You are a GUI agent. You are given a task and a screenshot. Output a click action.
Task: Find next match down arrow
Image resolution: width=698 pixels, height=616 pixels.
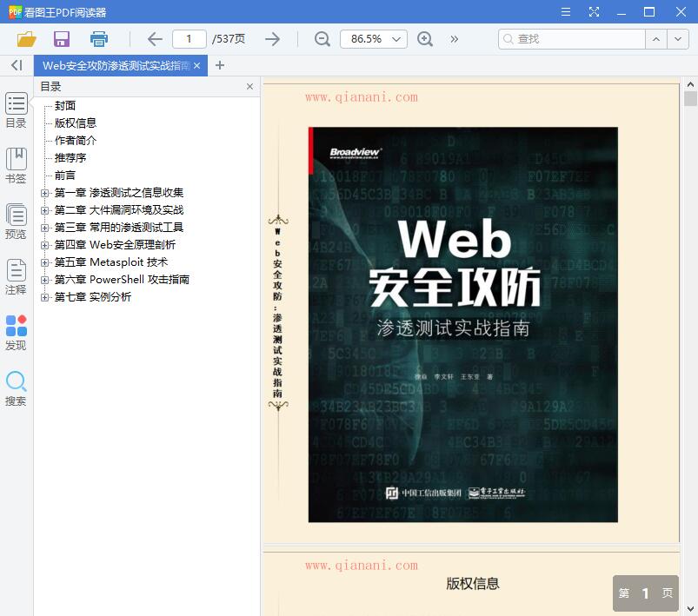[x=677, y=39]
